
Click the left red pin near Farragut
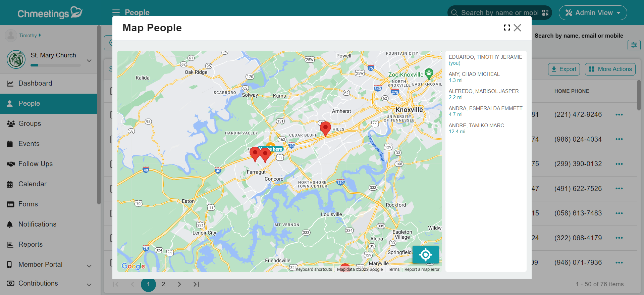point(255,154)
